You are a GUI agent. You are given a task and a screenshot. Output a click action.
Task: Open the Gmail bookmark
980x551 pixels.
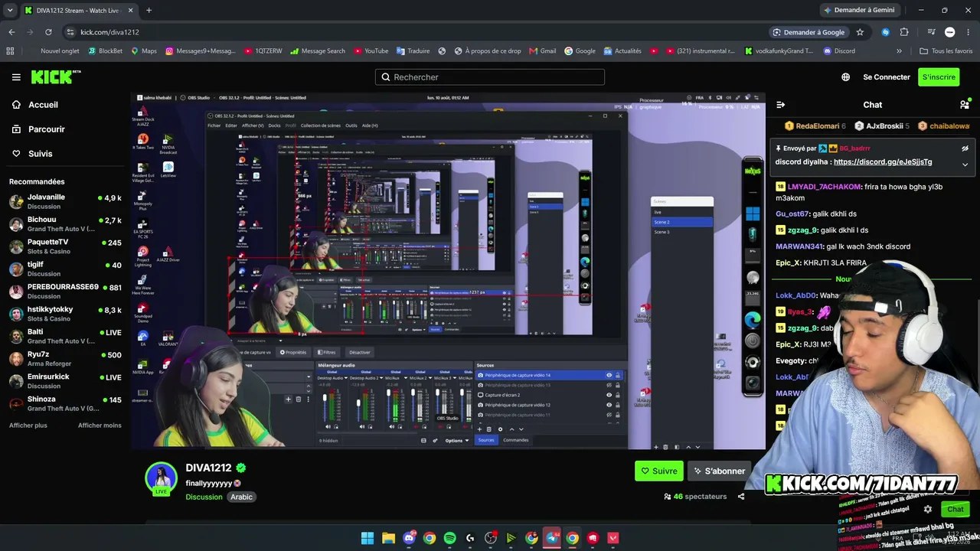[541, 51]
